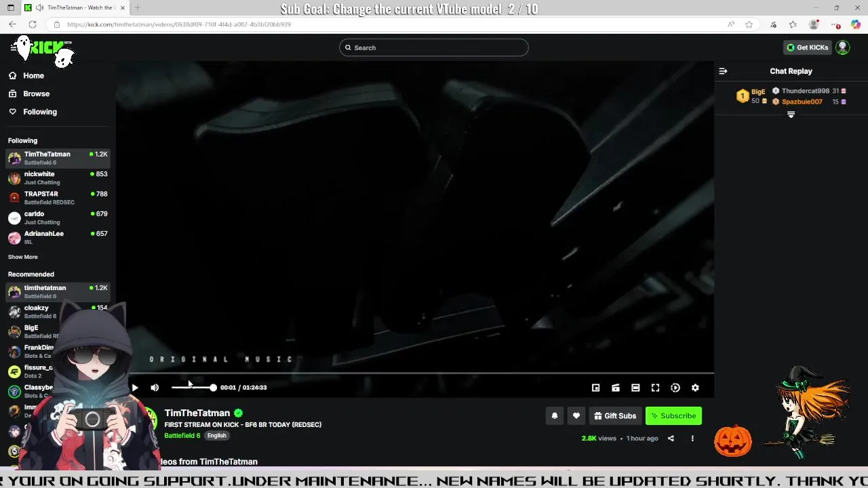Toggle notifications bell for TimTheTatman
This screenshot has height=488, width=868.
[555, 416]
